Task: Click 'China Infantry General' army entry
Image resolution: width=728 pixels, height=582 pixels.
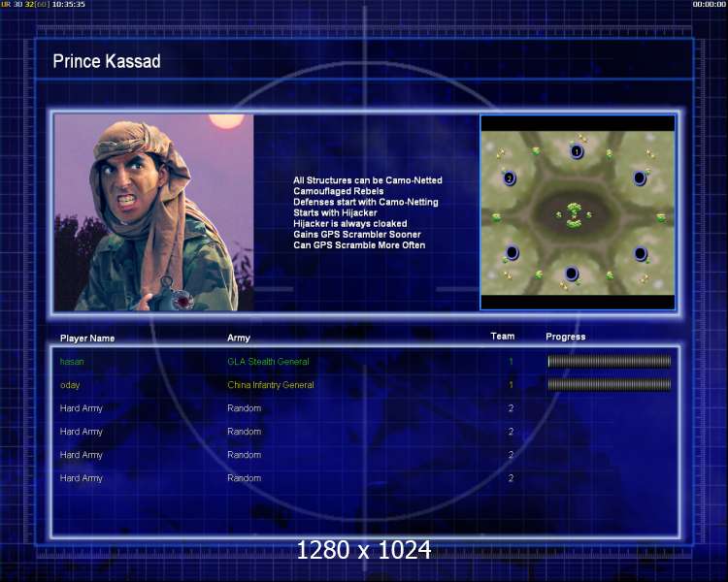Action: pos(271,385)
